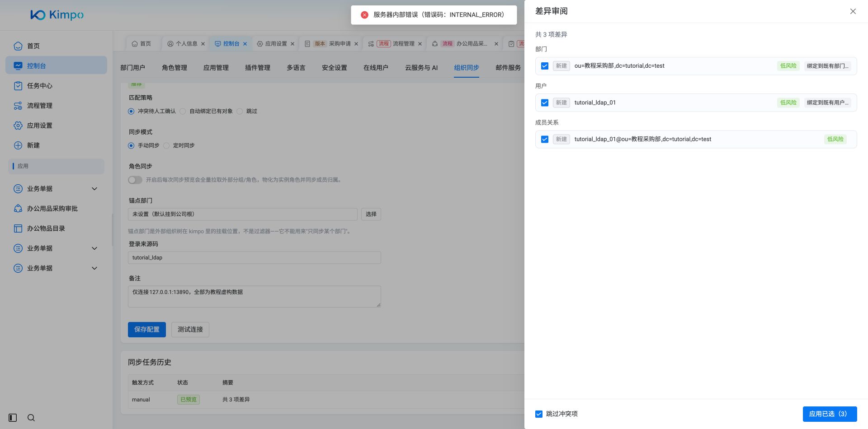Toggle sidebar collapse icon at bottom left
868x429 pixels.
(x=13, y=418)
